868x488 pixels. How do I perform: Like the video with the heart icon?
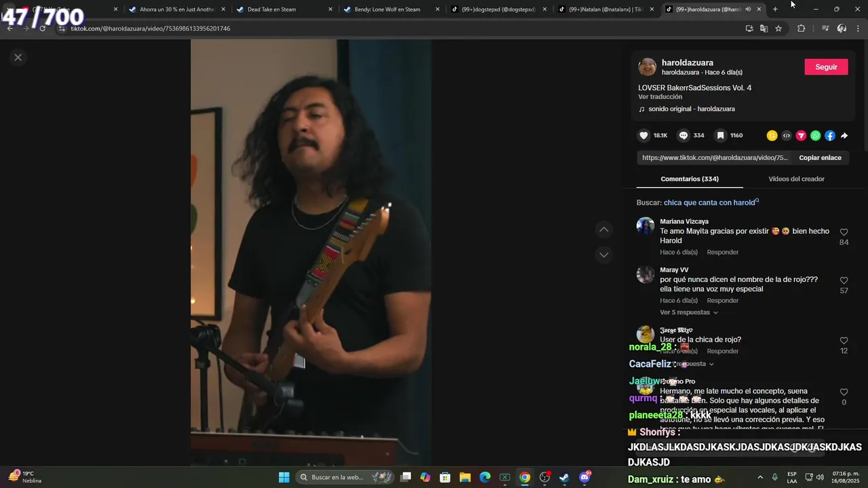click(x=644, y=136)
